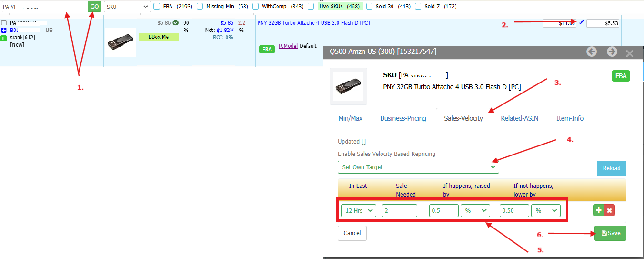Click the flash drive thumbnail in the row
This screenshot has height=259, width=644.
[120, 42]
